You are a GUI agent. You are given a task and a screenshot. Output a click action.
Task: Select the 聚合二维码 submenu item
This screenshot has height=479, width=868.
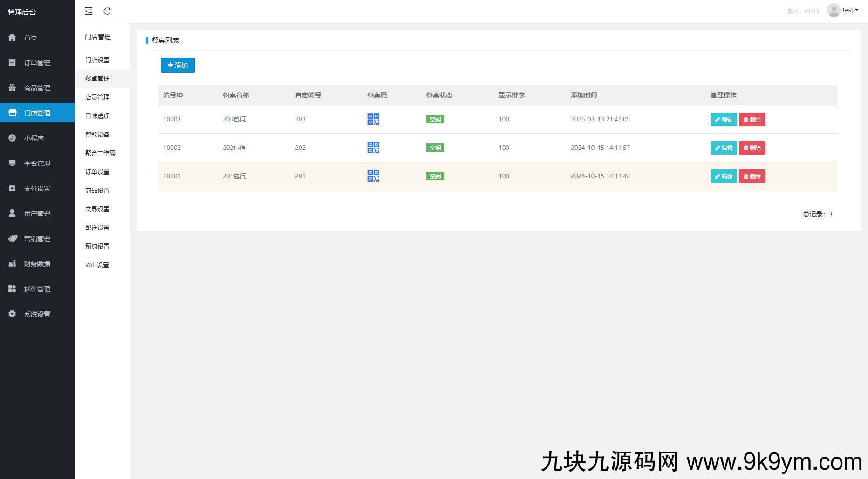(x=103, y=153)
